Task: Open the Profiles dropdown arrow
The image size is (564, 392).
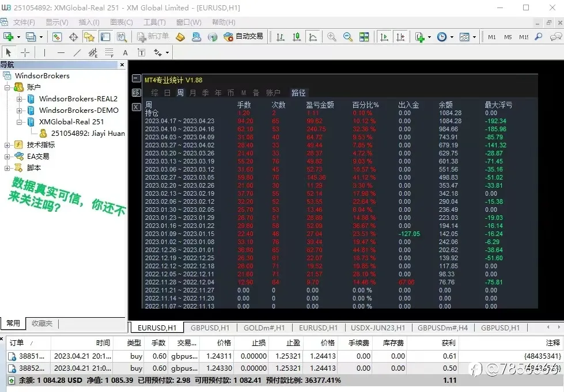Action: coord(41,37)
